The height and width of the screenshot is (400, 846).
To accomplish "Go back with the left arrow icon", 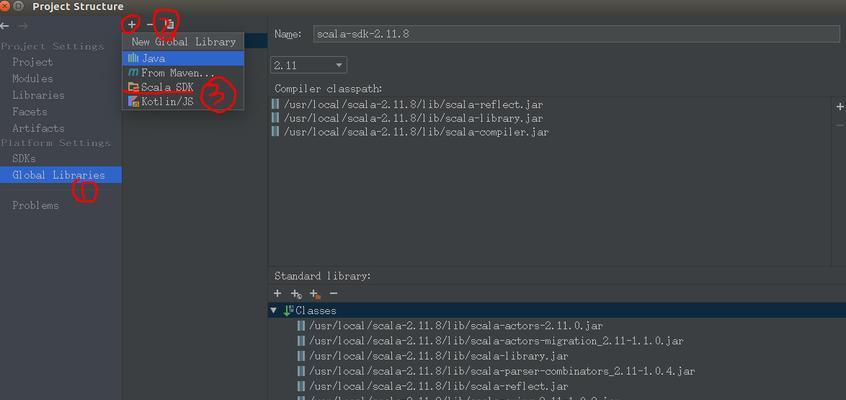I will [x=5, y=25].
